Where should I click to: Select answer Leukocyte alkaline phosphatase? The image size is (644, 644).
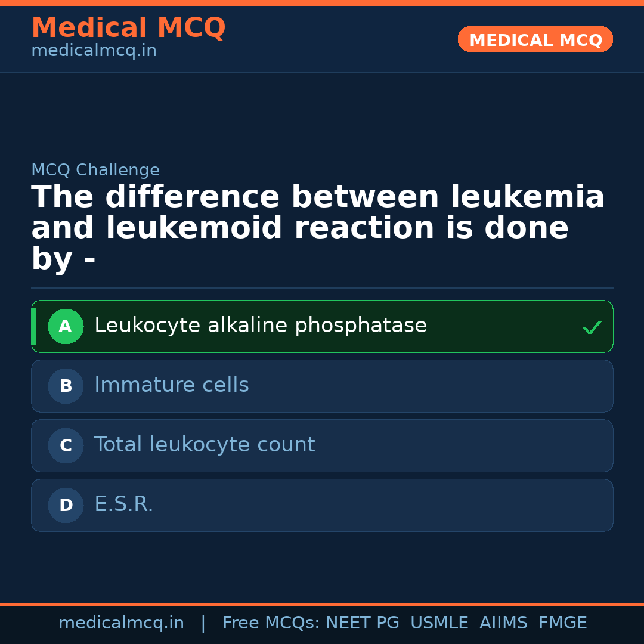click(261, 326)
